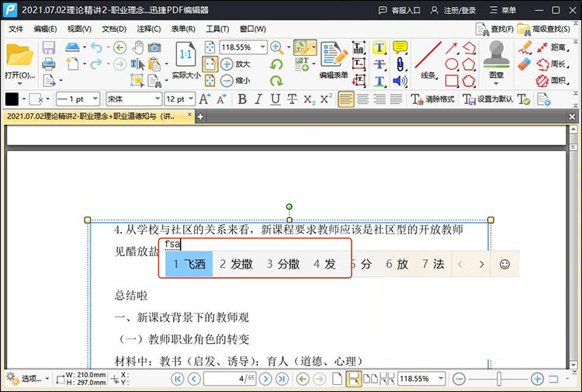
Task: Open the status bar zoom 118.55% dropdown
Action: 441,379
